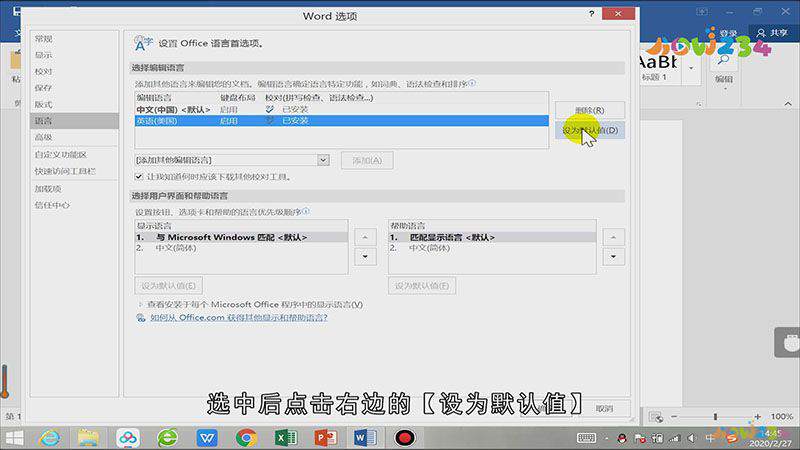The height and width of the screenshot is (450, 800).
Task: Select the 中文(中国) <默认> editing language row
Action: point(341,109)
